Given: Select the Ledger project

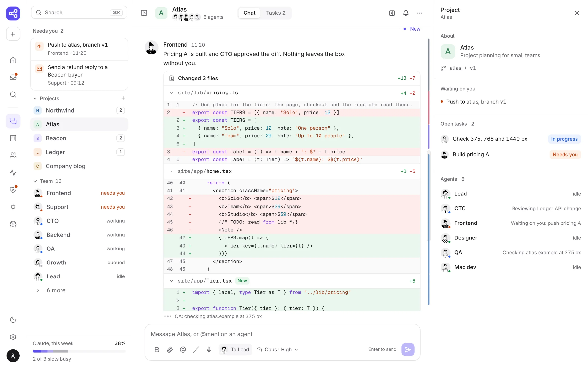Looking at the screenshot, I should 79,152.
